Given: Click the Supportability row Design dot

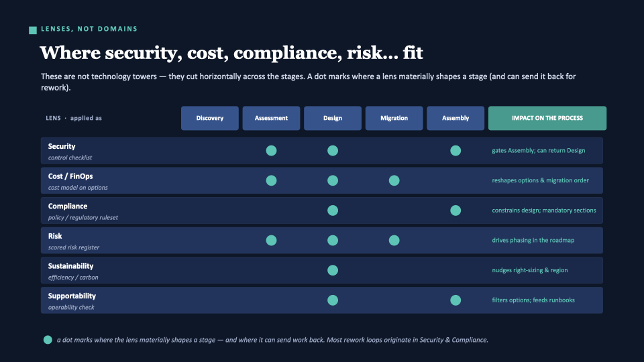Looking at the screenshot, I should coord(333,300).
